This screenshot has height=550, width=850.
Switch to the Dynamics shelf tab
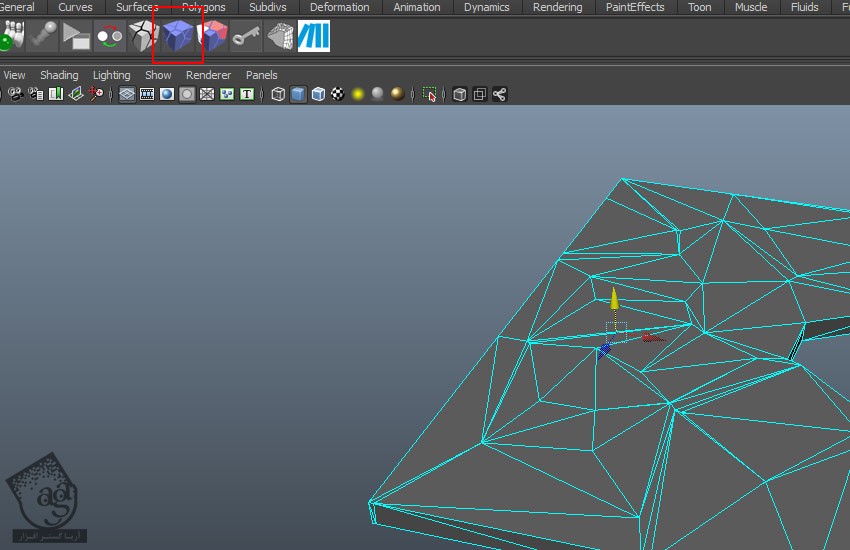pyautogui.click(x=486, y=7)
